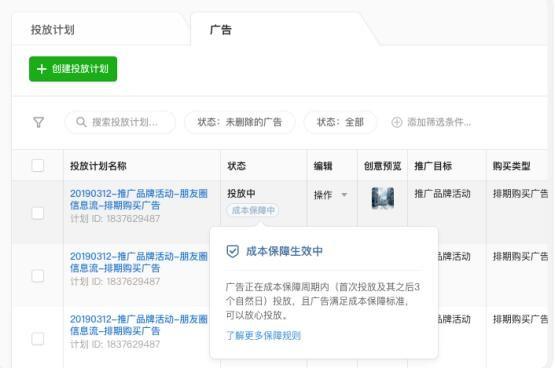The height and width of the screenshot is (368, 555).
Task: Click the 投放计划名称 column header
Action: click(x=98, y=166)
